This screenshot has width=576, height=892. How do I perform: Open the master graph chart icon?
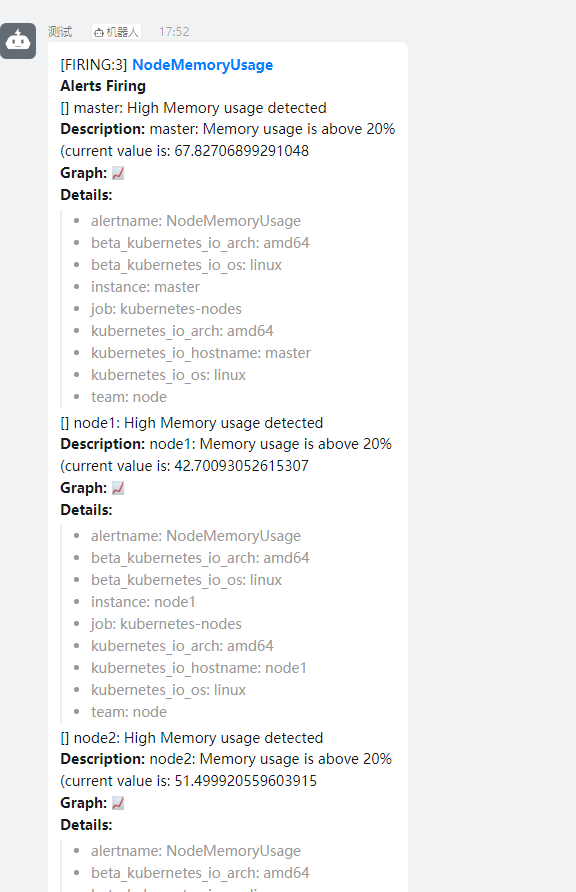pyautogui.click(x=118, y=173)
